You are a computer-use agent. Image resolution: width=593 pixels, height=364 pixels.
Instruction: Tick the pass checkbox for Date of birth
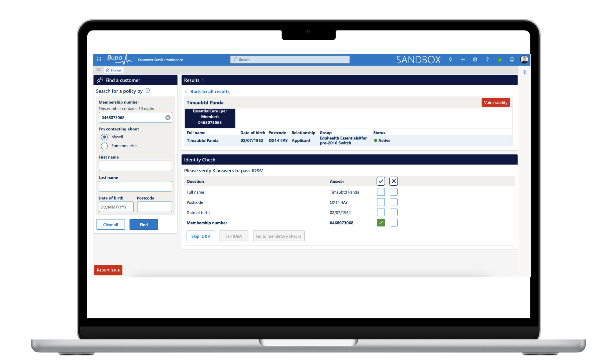[x=381, y=213]
